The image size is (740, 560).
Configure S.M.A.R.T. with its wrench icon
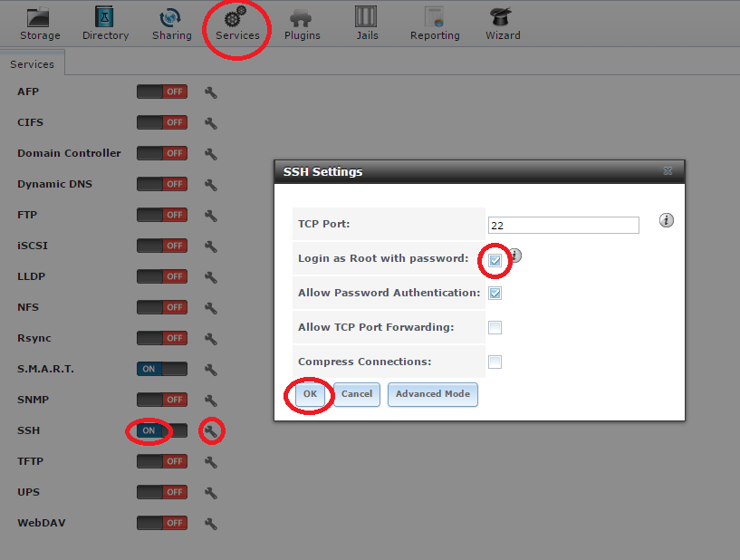click(211, 370)
